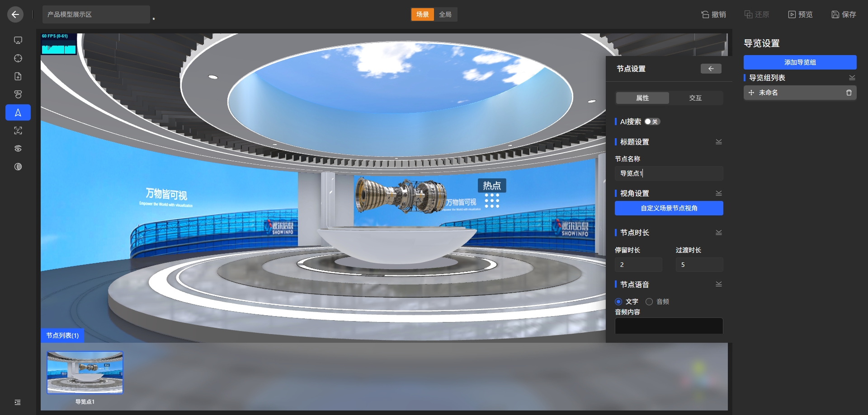868x415 pixels.
Task: Click the eye view icon in sidebar
Action: click(x=18, y=149)
